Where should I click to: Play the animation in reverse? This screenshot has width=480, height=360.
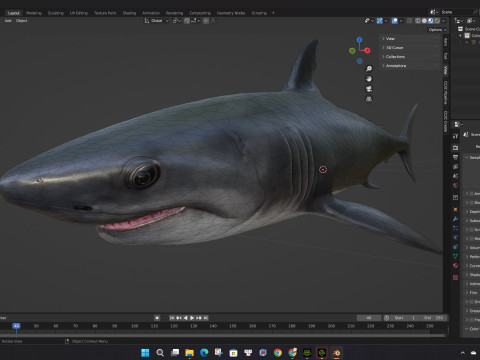click(185, 318)
